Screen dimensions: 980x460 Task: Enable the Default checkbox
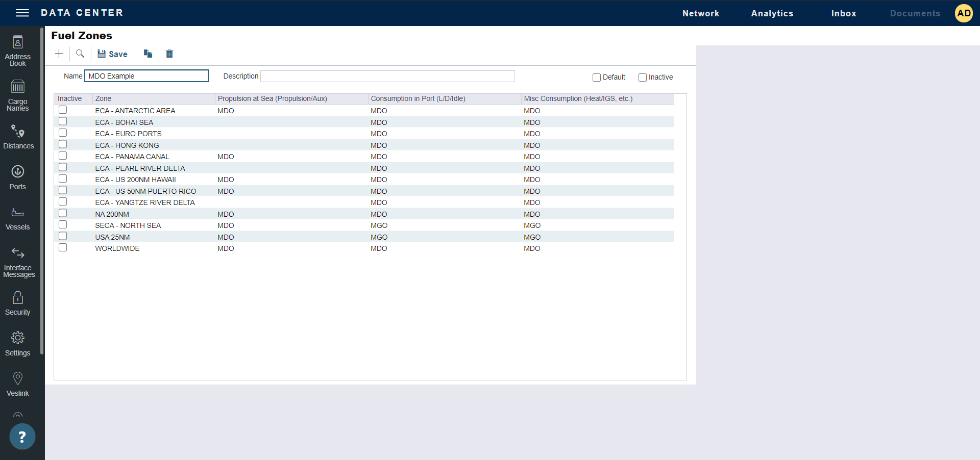pos(596,78)
